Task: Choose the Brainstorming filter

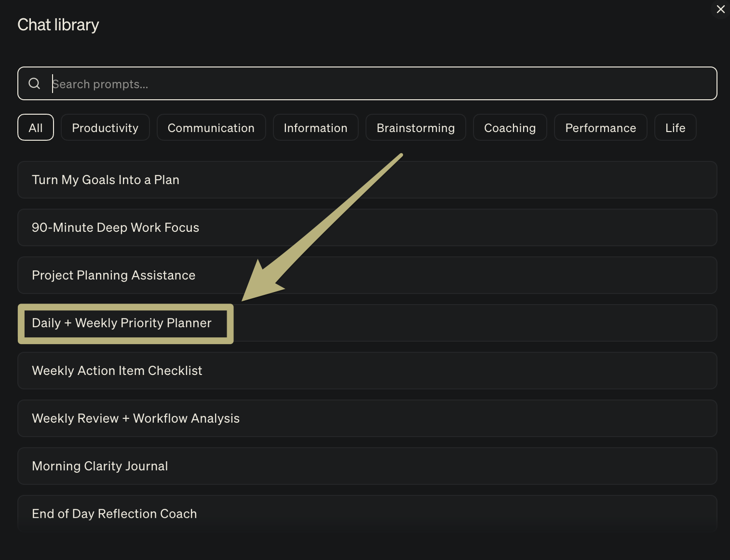Action: [x=416, y=128]
